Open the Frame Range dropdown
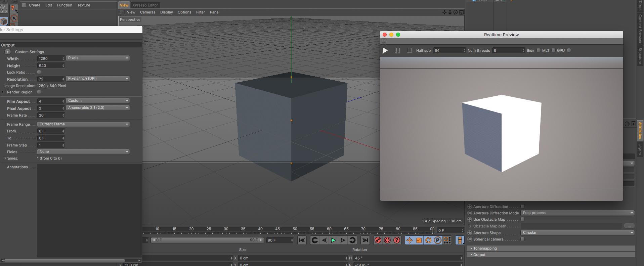Screen dimensions: 644x266 point(83,124)
